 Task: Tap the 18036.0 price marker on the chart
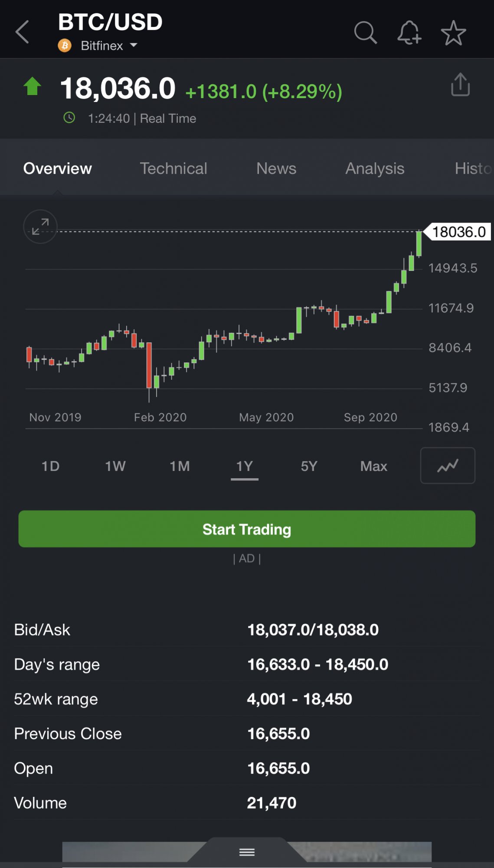(457, 232)
